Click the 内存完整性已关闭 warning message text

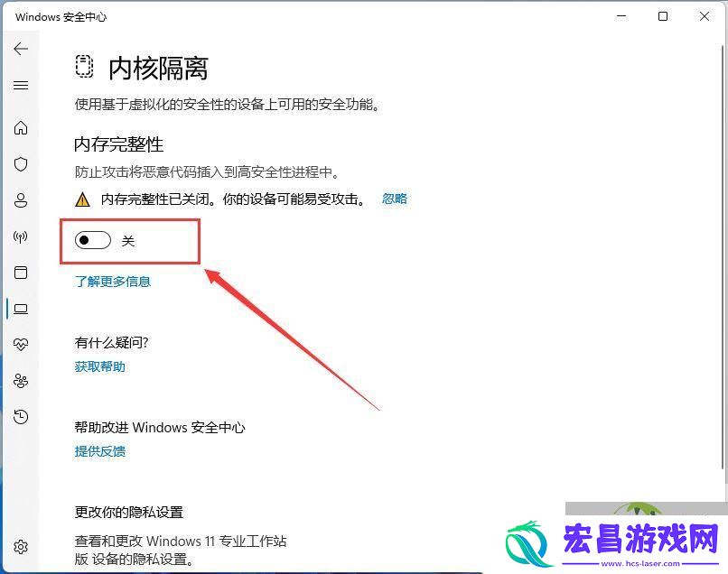[x=234, y=199]
